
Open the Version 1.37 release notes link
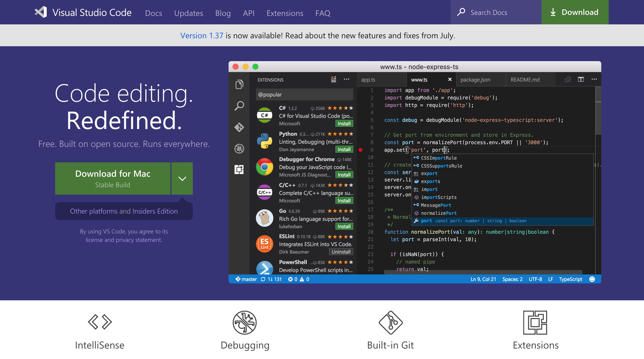pyautogui.click(x=202, y=35)
